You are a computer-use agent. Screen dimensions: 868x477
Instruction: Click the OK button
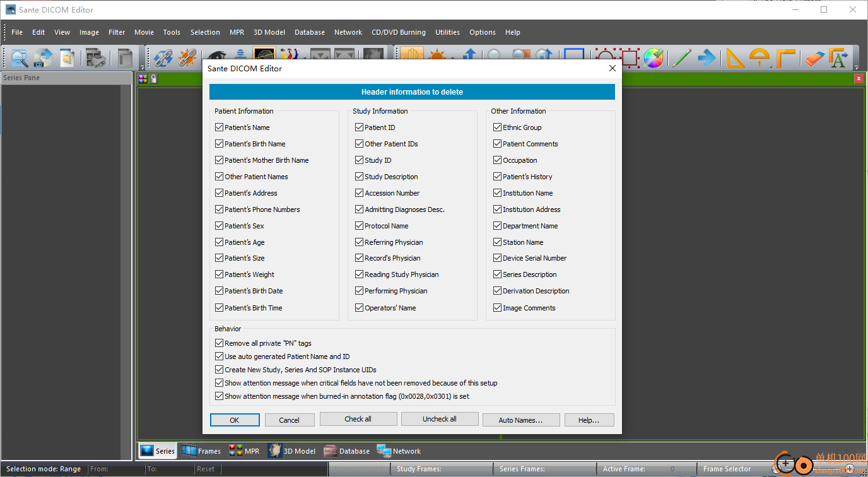click(235, 420)
